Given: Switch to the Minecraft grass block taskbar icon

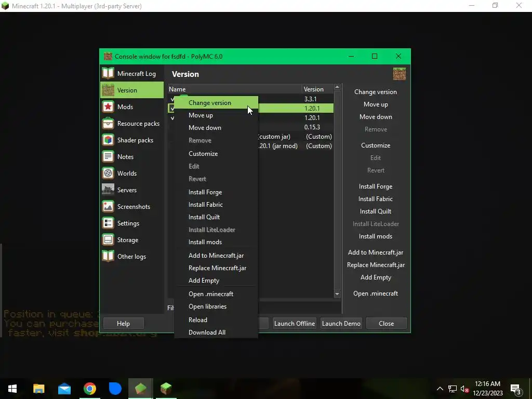Looking at the screenshot, I should point(166,389).
